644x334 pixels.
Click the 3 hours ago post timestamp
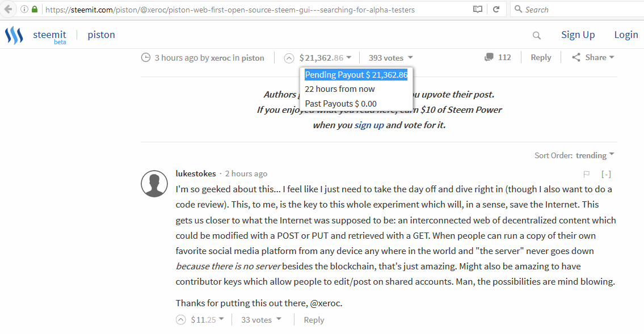(176, 58)
